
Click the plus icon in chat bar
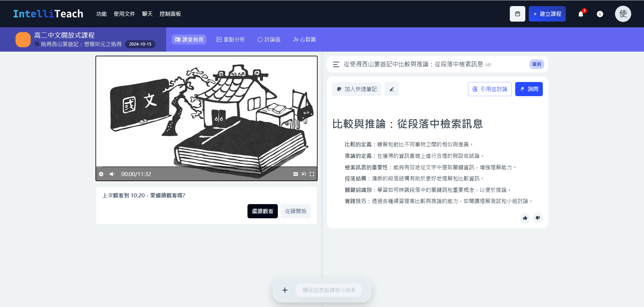point(285,290)
